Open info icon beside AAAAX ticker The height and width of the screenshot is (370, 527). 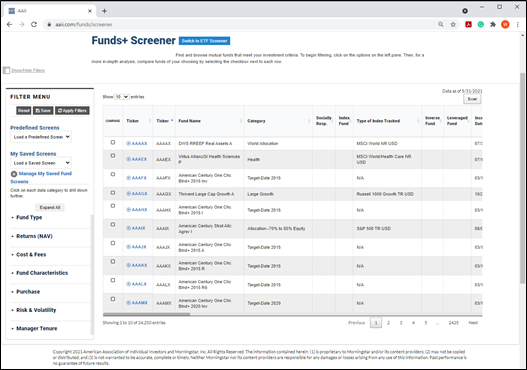pos(128,143)
